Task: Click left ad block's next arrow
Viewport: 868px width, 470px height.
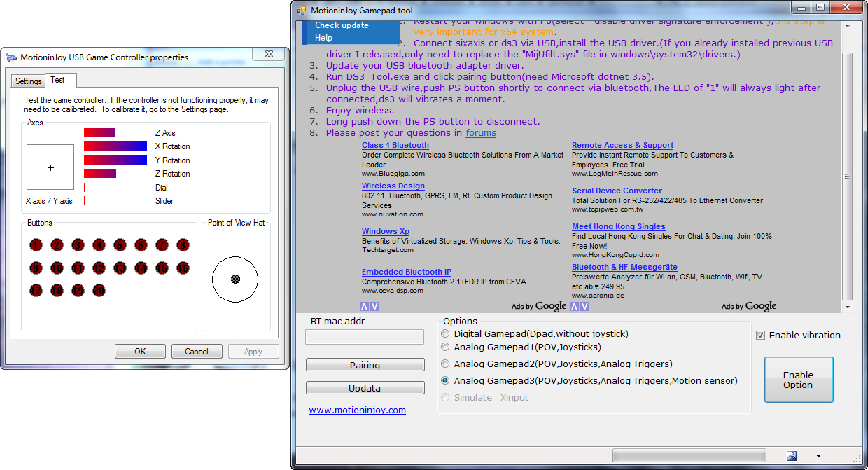Action: [x=374, y=306]
